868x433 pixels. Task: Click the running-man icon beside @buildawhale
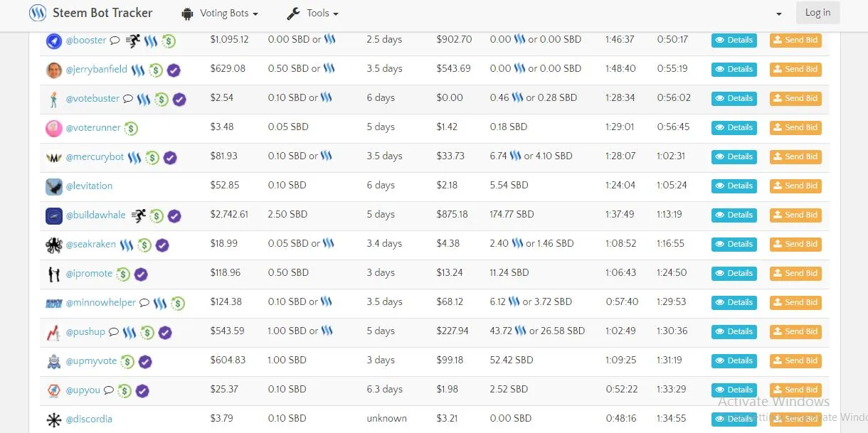(x=139, y=216)
